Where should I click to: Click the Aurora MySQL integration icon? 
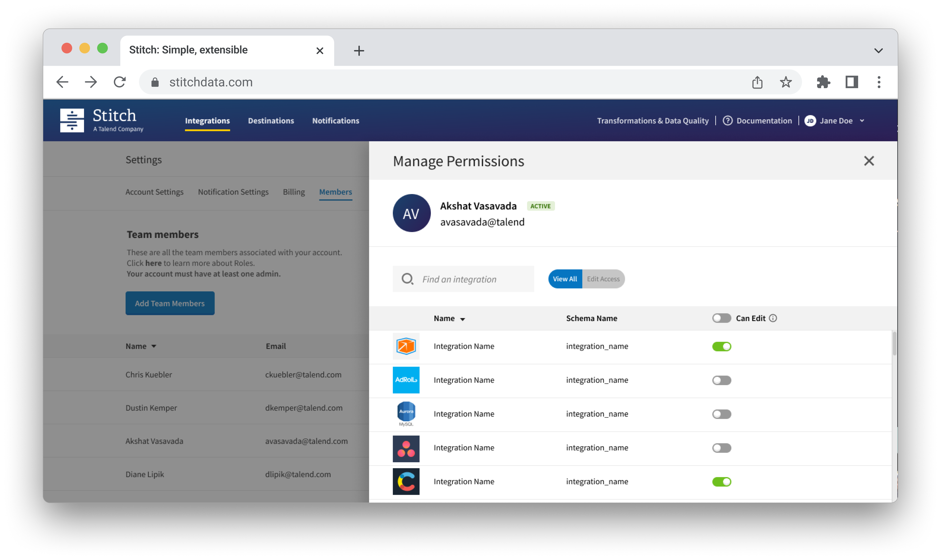coord(406,414)
